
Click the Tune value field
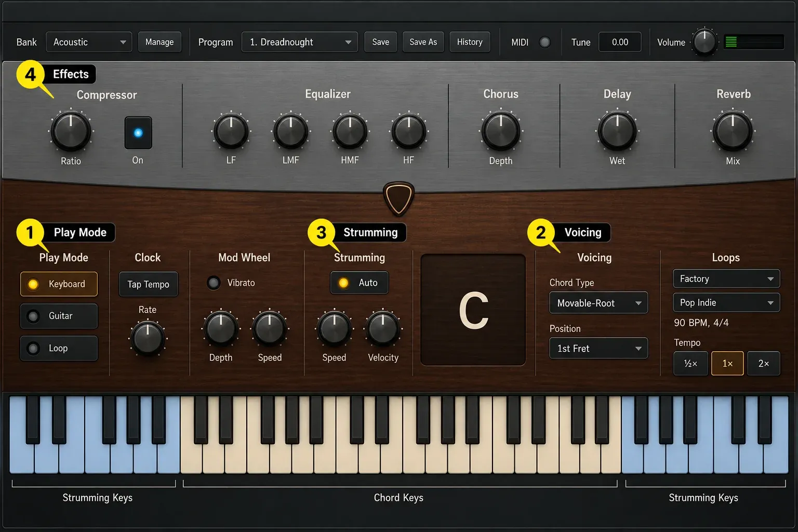pyautogui.click(x=620, y=42)
